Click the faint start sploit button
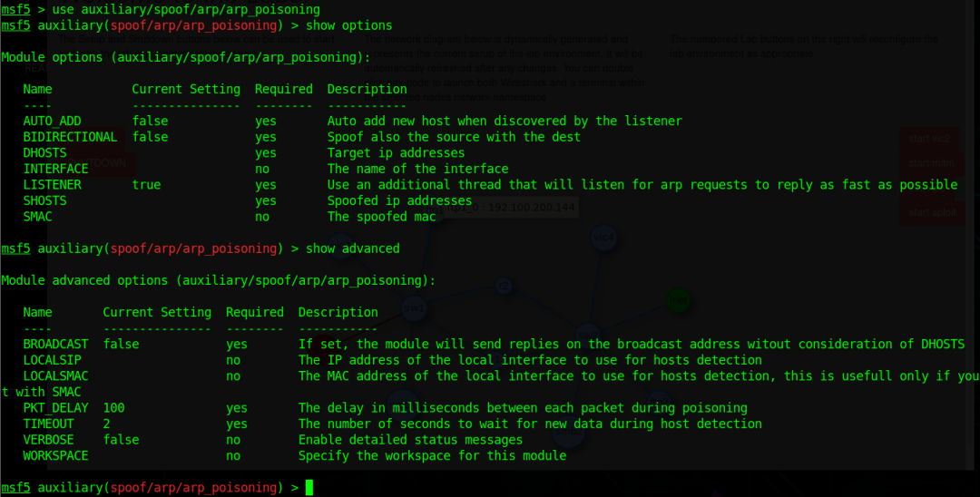The image size is (980, 497). tap(932, 212)
